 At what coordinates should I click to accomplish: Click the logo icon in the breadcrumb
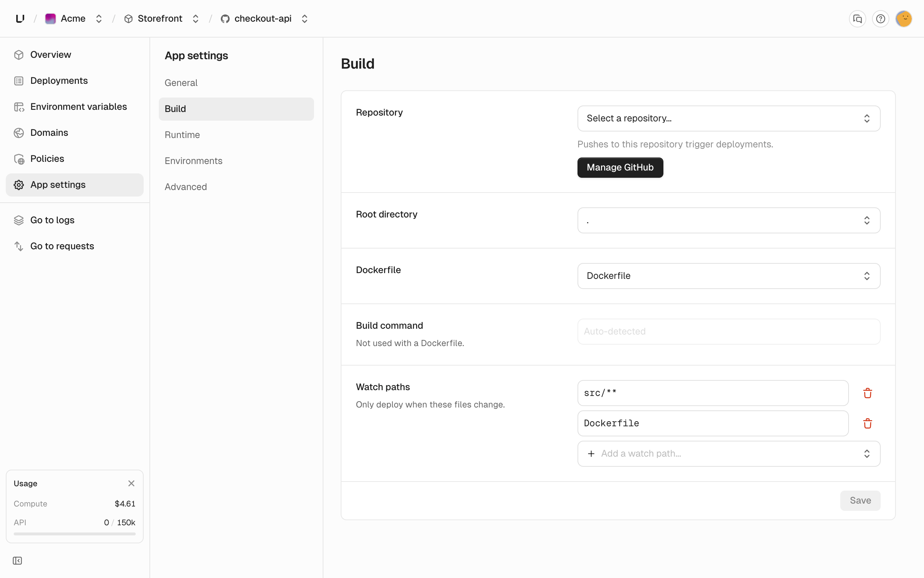click(x=20, y=18)
